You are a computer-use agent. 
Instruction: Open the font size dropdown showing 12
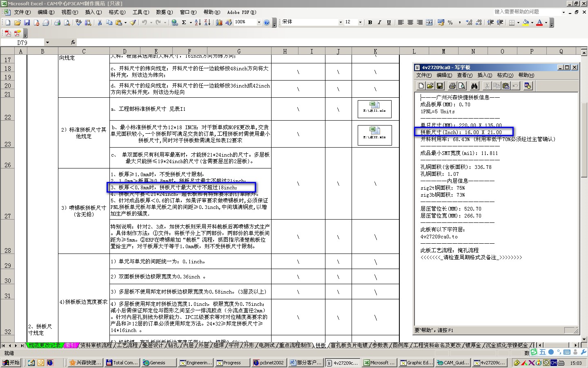point(360,22)
